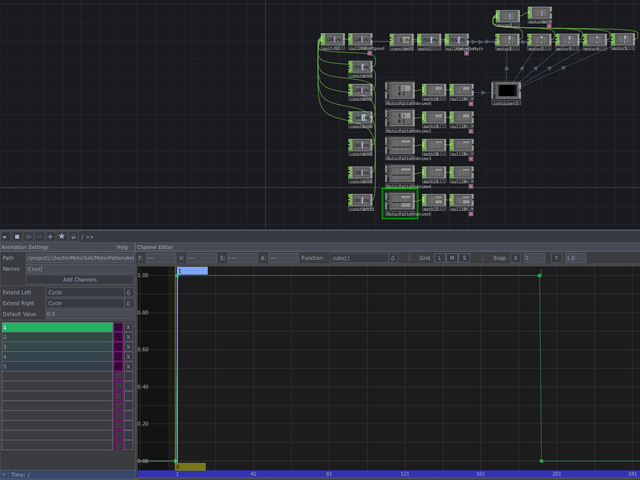Click the star bookmark icon
Screen dimensions: 640x480
[x=62, y=236]
